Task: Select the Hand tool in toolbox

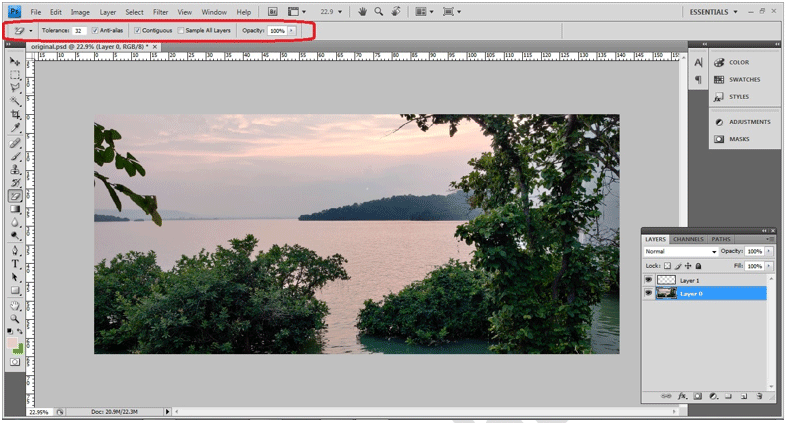Action: point(15,306)
